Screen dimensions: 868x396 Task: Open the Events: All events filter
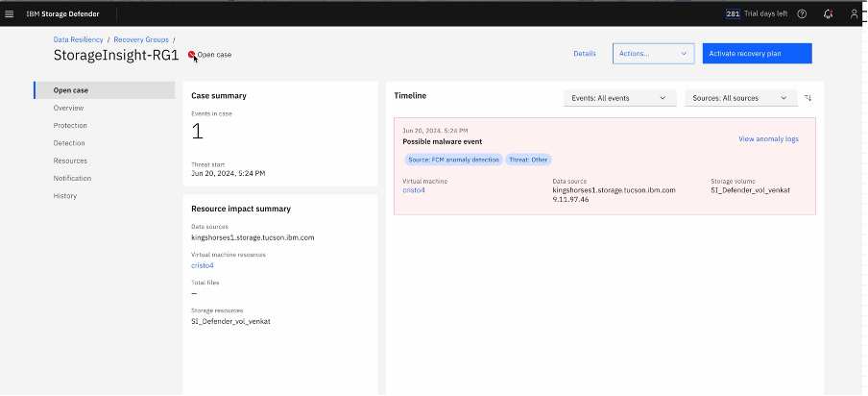[x=618, y=98]
